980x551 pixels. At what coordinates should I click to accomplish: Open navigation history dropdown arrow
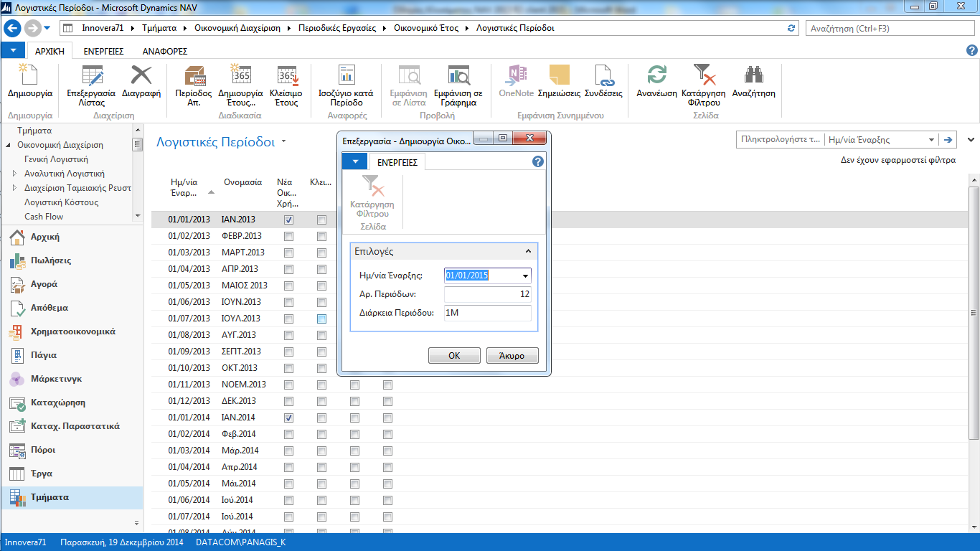[47, 29]
